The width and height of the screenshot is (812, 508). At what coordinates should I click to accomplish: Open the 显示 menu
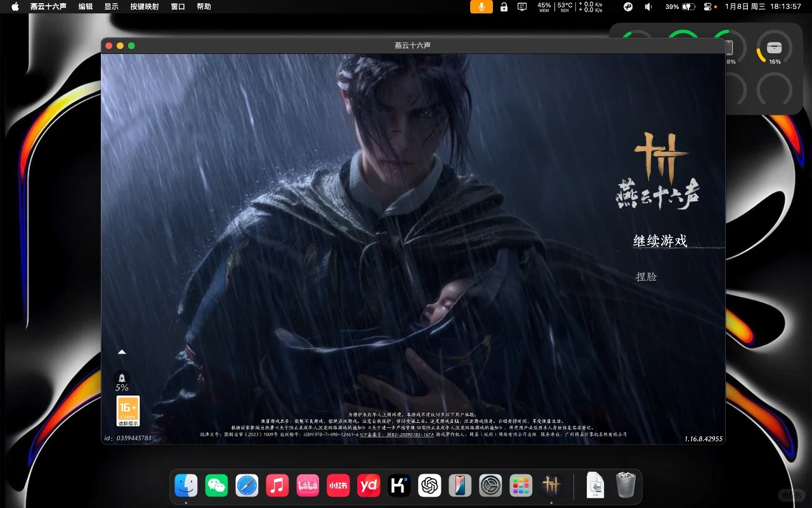(x=111, y=6)
